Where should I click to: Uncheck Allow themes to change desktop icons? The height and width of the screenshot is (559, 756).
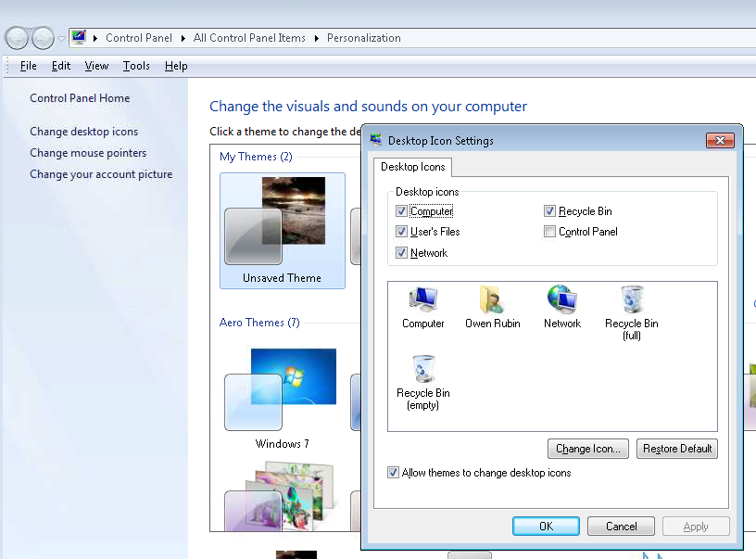pos(394,473)
